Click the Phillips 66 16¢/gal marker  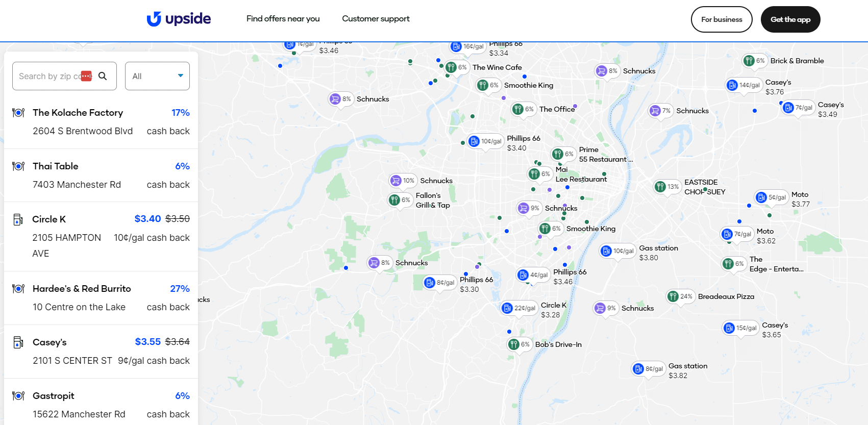pyautogui.click(x=467, y=46)
